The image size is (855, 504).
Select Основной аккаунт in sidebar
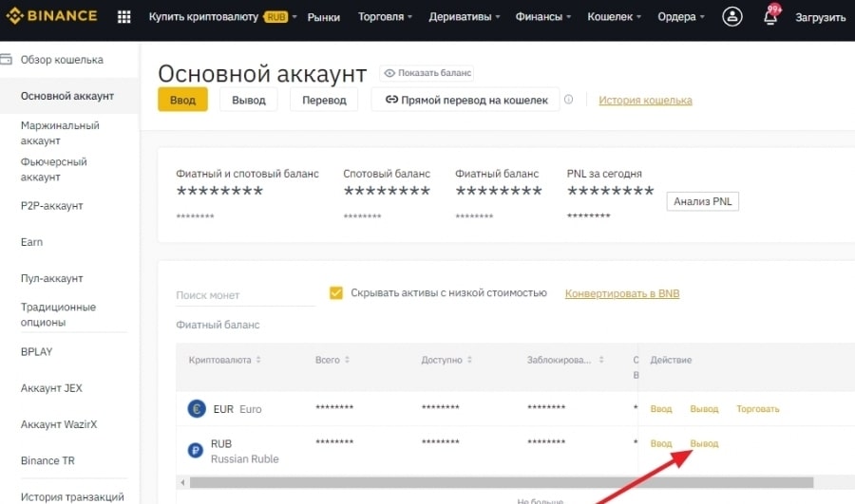(67, 96)
